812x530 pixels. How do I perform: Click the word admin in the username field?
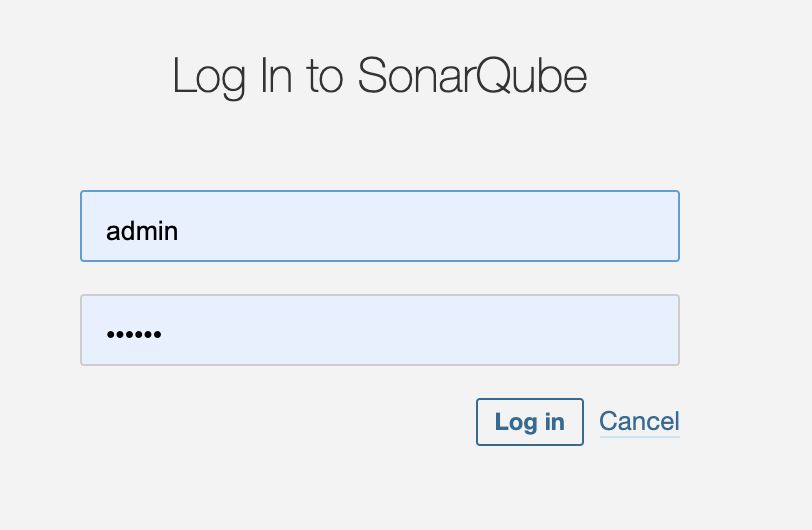[x=142, y=231]
